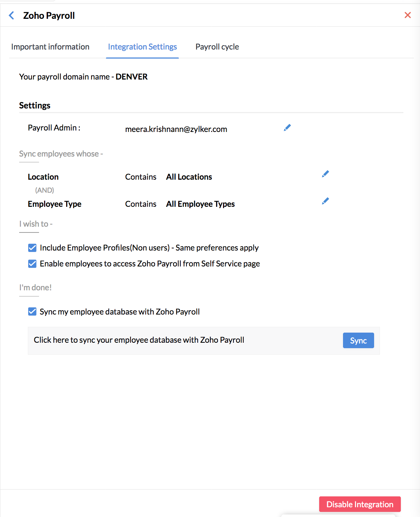Uncheck Include Employee Profiles(Non users)
420x517 pixels.
coord(32,248)
